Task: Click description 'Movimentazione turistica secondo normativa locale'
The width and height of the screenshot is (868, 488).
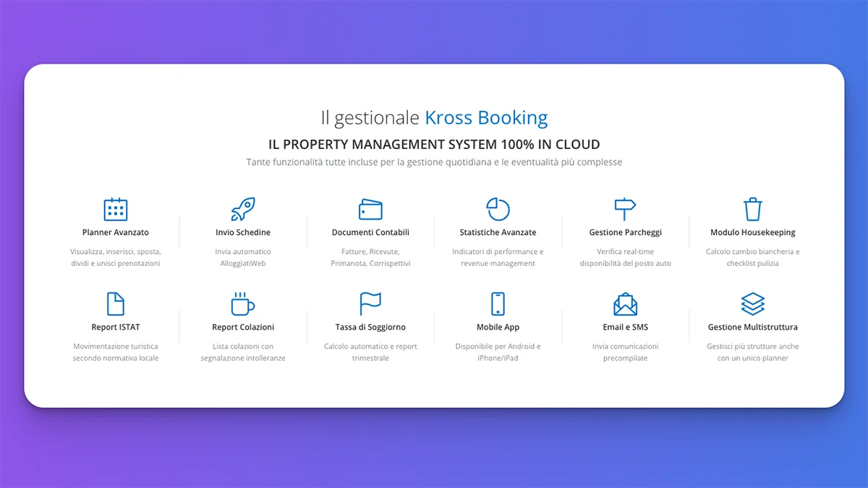Action: [116, 352]
